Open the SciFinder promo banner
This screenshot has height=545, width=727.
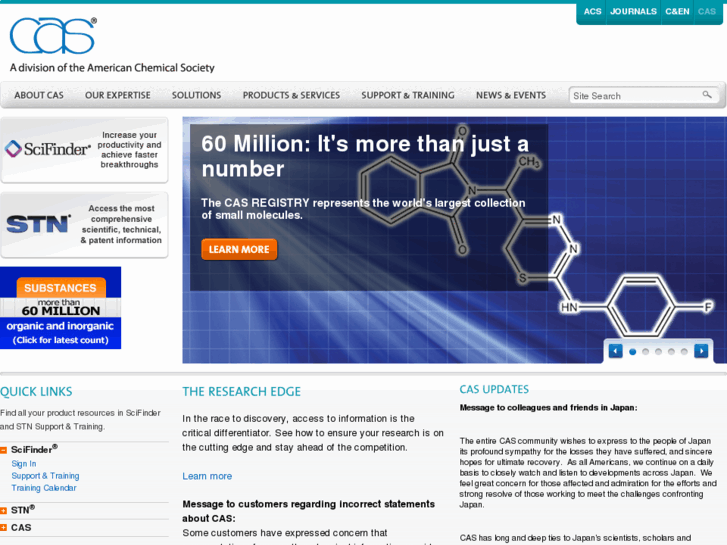tap(84, 150)
